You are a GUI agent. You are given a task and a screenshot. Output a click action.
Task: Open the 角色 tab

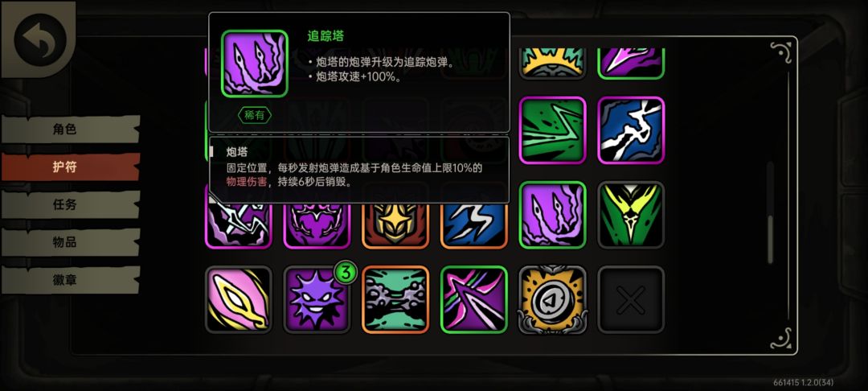[70, 130]
